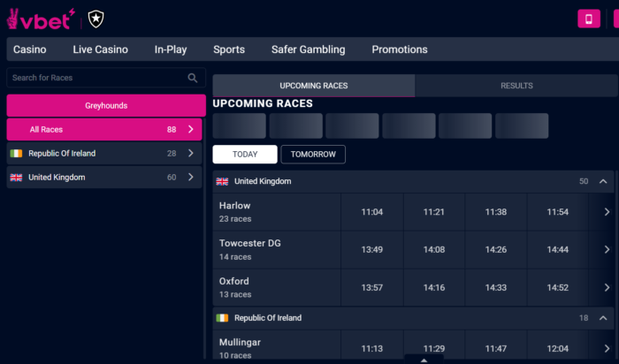The image size is (619, 364).
Task: Collapse the Republic Of Ireland race section
Action: pos(604,318)
